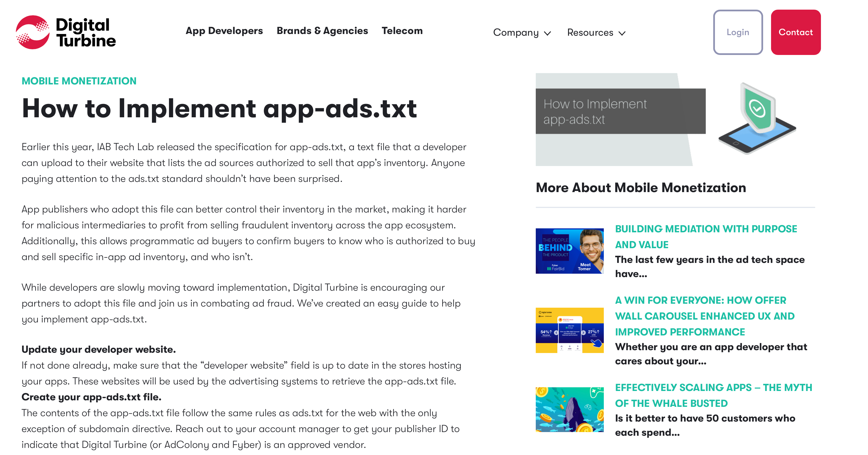Image resolution: width=868 pixels, height=455 pixels.
Task: Click the More About Mobile Monetization heading
Action: 641,188
